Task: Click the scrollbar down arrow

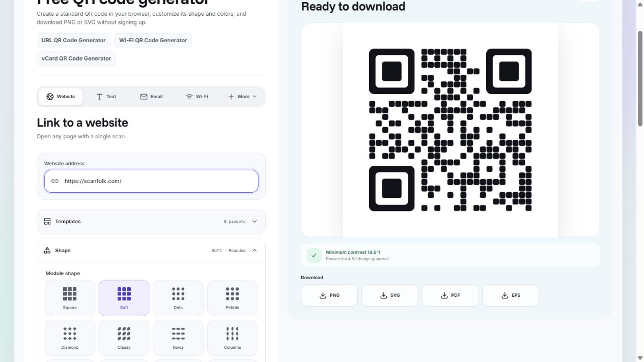Action: [640, 358]
